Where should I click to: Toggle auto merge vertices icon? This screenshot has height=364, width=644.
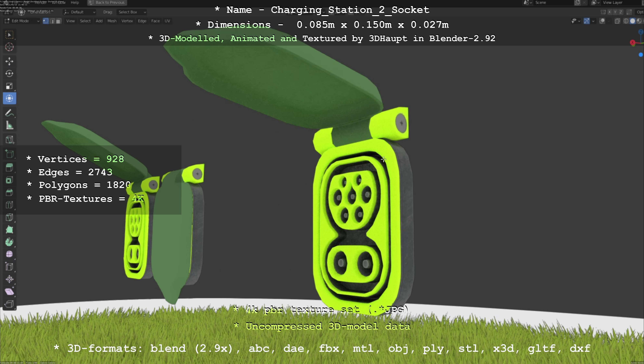pyautogui.click(x=629, y=12)
